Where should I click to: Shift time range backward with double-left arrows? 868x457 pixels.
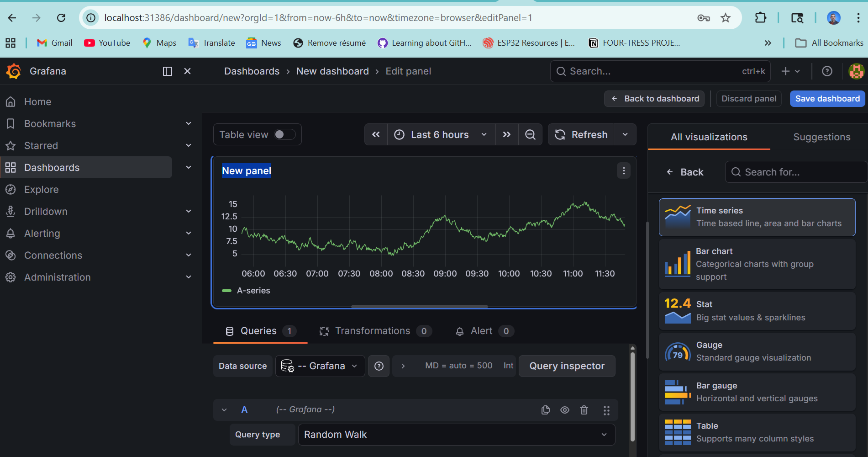click(x=376, y=135)
